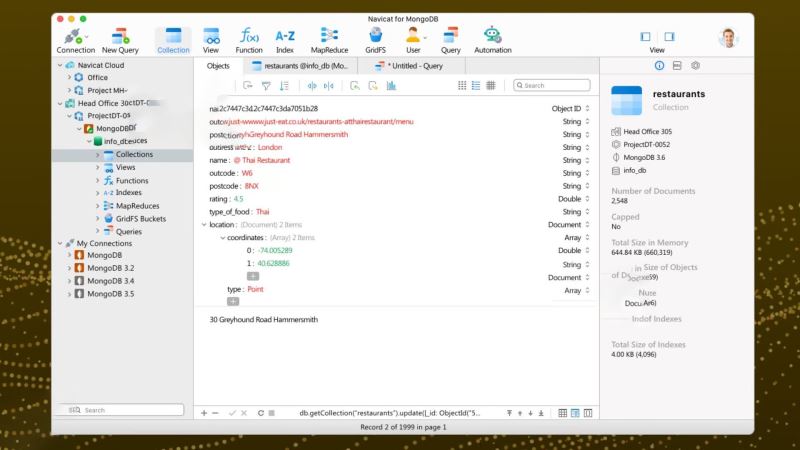Open the MapReduce toolbar icon
This screenshot has width=800, height=450.
pos(329,40)
